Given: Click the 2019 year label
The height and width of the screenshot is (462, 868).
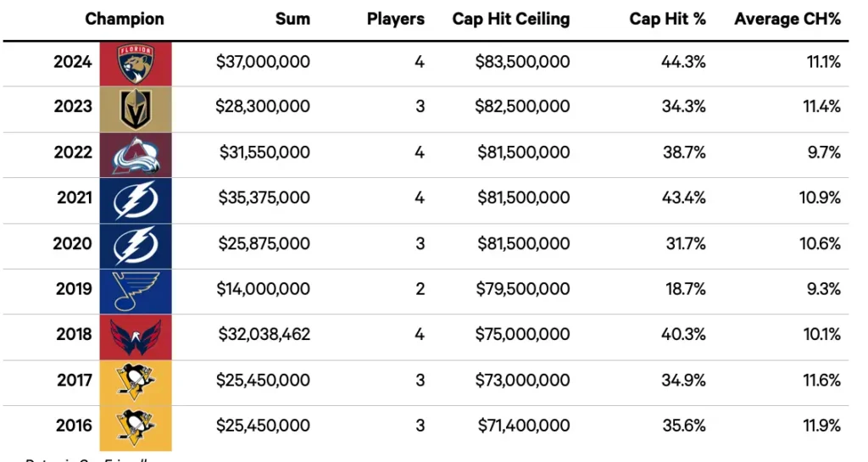Looking at the screenshot, I should pos(74,289).
